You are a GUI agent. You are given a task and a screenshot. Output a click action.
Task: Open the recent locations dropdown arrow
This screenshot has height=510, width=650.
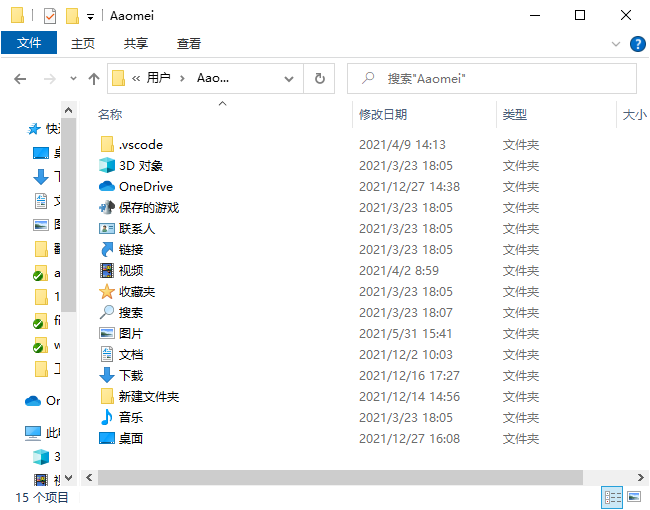point(73,78)
